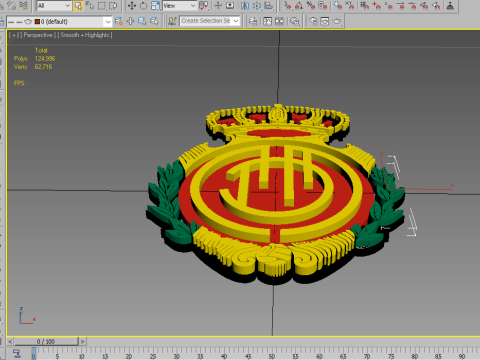Click the red cross Snap to Pivot icon
480x360 pixels.
377,6
